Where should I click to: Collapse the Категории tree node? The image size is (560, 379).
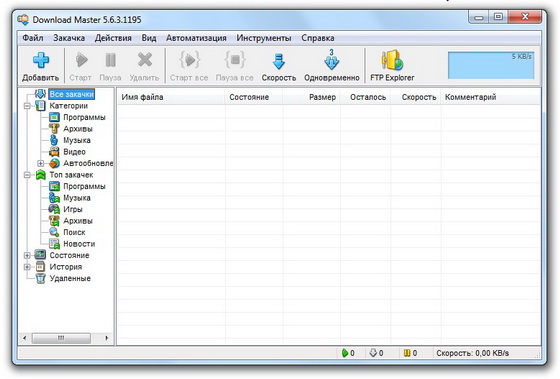tap(27, 106)
